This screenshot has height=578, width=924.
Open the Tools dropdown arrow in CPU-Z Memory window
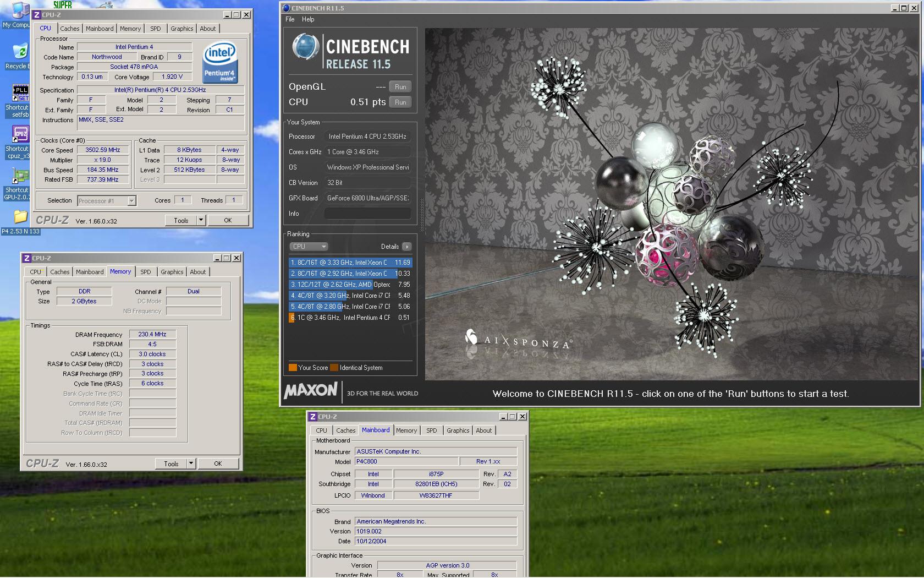tap(191, 464)
